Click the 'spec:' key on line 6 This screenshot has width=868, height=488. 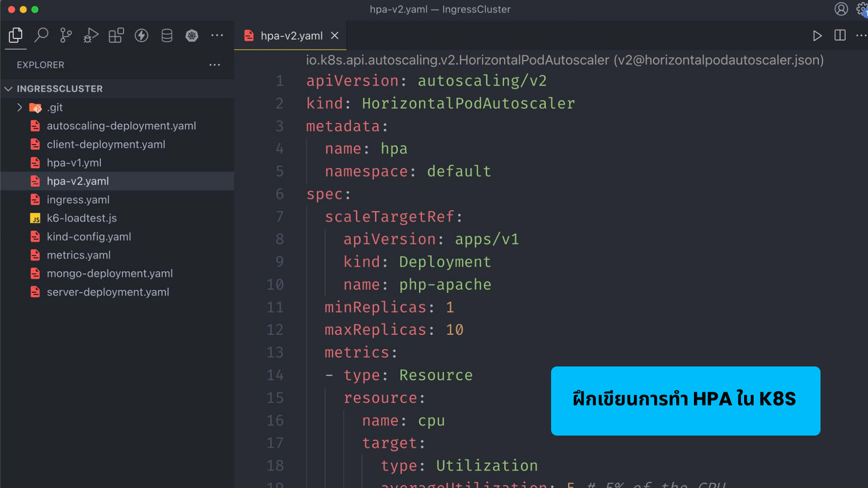point(329,194)
